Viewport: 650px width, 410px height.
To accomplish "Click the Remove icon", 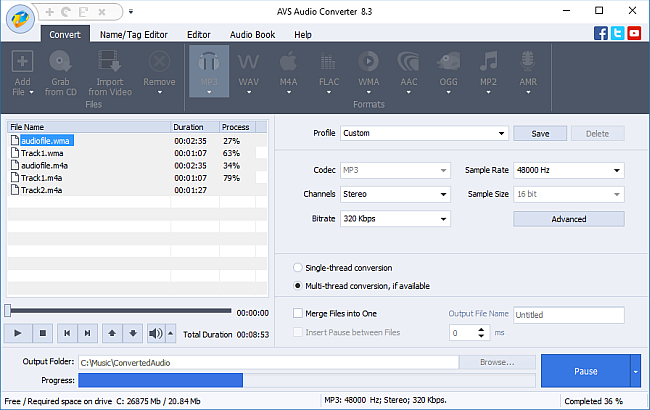I will tap(160, 62).
